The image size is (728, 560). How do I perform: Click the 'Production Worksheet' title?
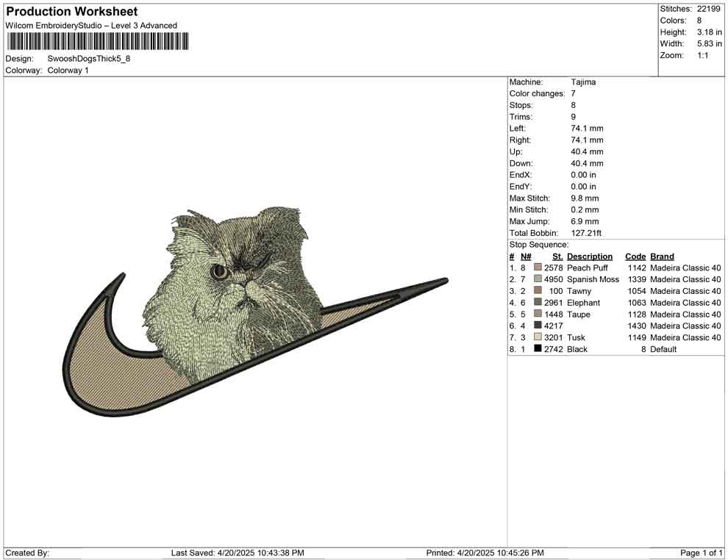pyautogui.click(x=72, y=12)
